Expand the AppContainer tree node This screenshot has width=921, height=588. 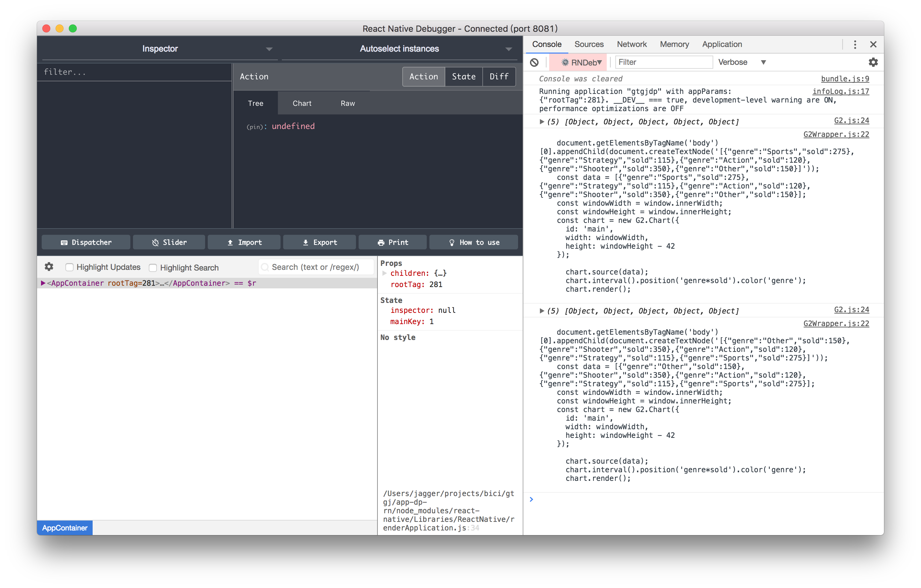tap(43, 283)
